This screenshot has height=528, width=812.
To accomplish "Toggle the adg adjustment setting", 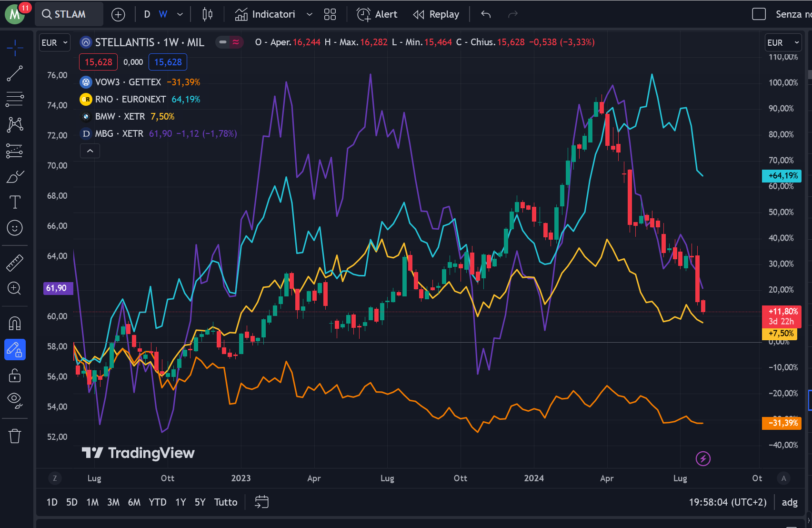I will (790, 502).
